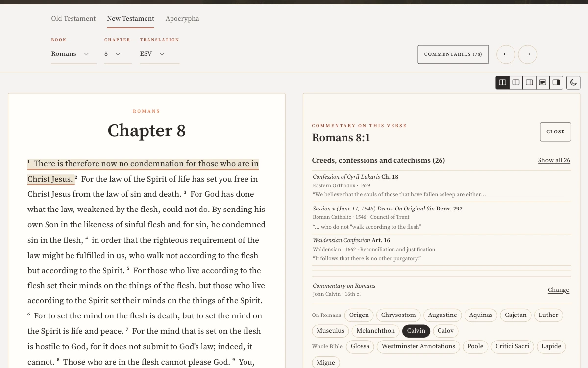588x368 pixels.
Task: Open the Book dropdown showing Romans
Action: pyautogui.click(x=73, y=54)
